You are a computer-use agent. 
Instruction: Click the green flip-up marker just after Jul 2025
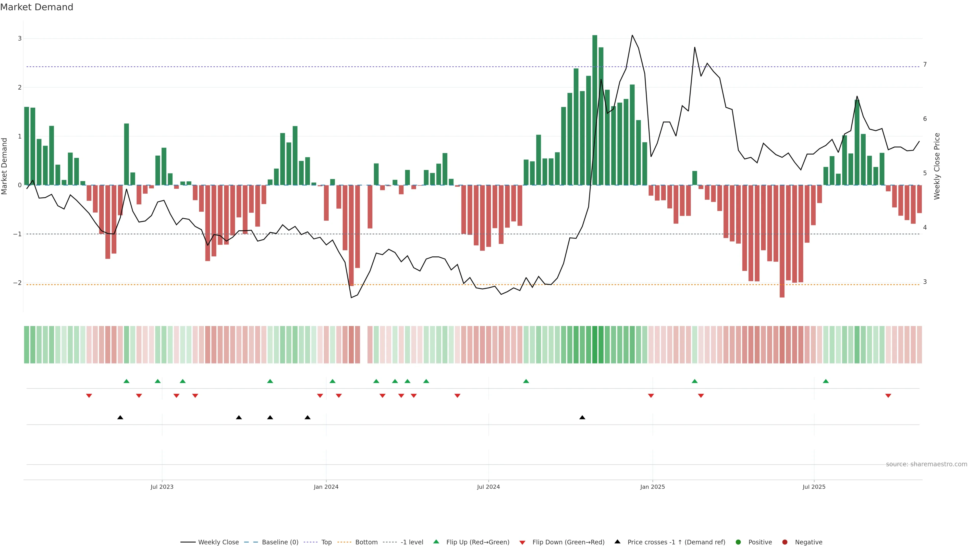(826, 381)
